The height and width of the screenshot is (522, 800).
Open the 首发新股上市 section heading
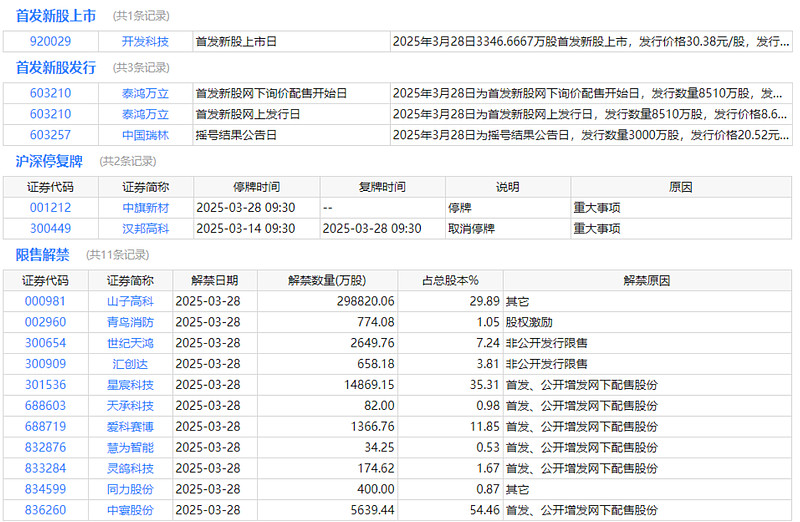click(x=56, y=16)
